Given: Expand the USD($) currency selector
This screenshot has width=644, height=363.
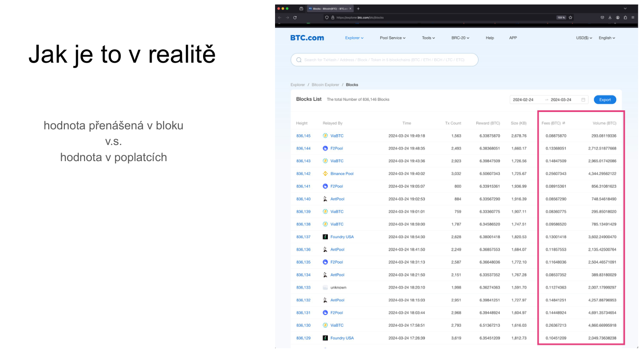Looking at the screenshot, I should point(585,38).
